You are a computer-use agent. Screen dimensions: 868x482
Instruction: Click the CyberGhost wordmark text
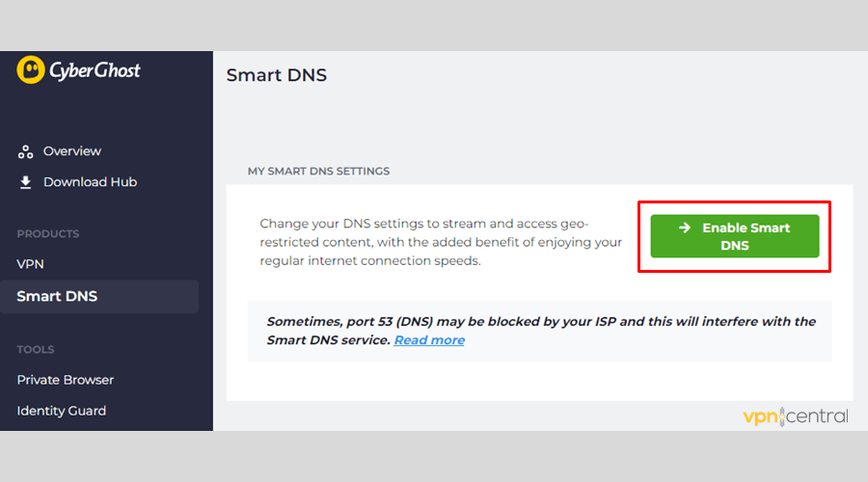point(95,70)
